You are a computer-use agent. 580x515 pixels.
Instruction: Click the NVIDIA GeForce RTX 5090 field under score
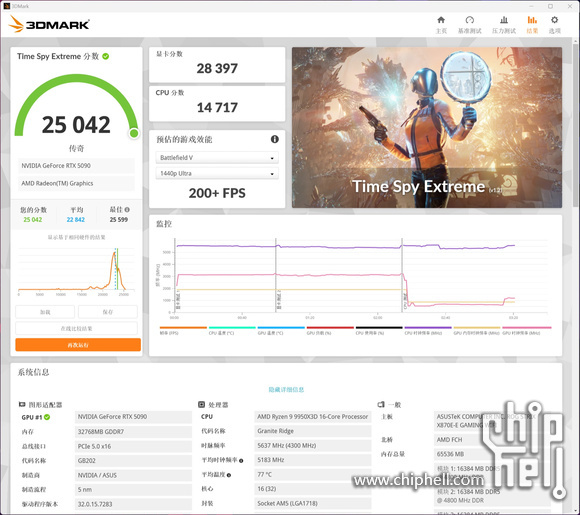tap(76, 166)
